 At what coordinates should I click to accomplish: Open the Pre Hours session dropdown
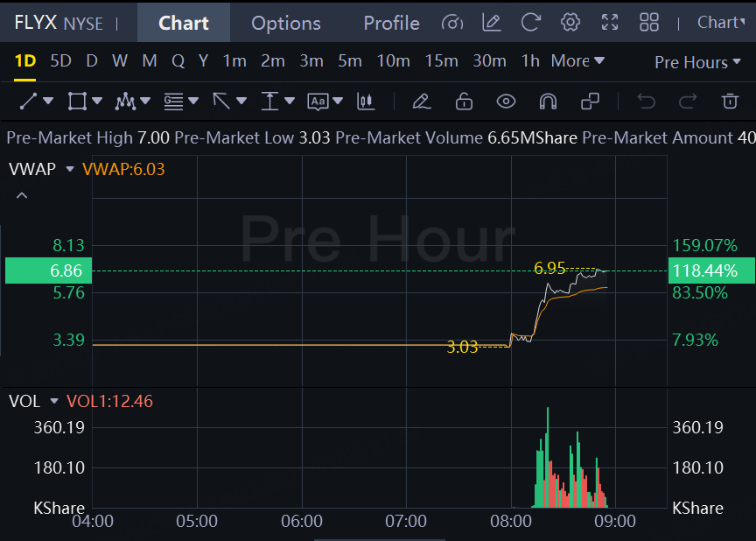[x=697, y=62]
